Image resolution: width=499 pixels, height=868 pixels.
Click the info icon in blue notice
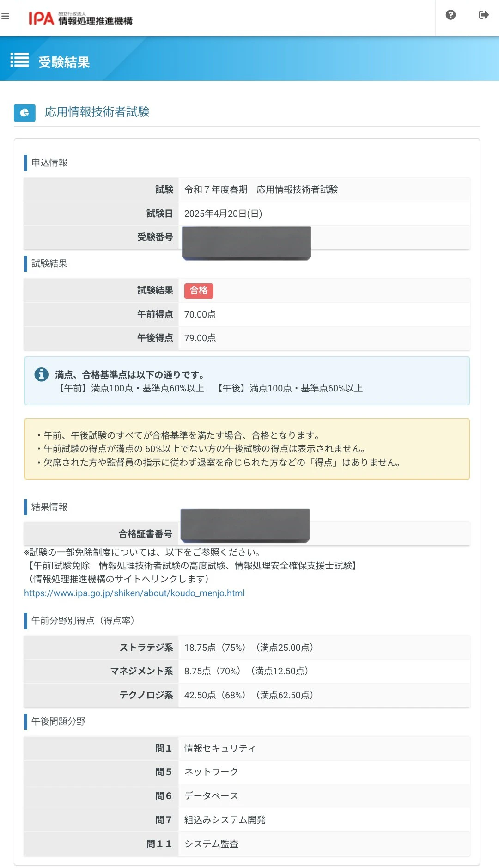coord(42,374)
